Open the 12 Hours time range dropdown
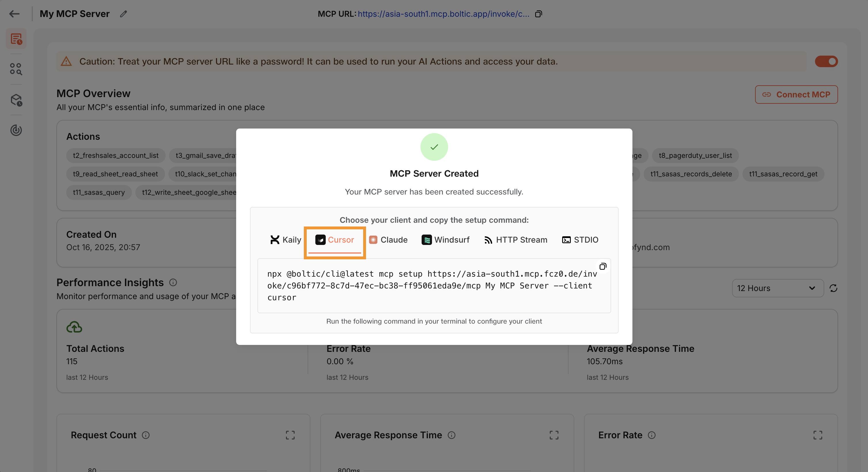 pos(777,288)
